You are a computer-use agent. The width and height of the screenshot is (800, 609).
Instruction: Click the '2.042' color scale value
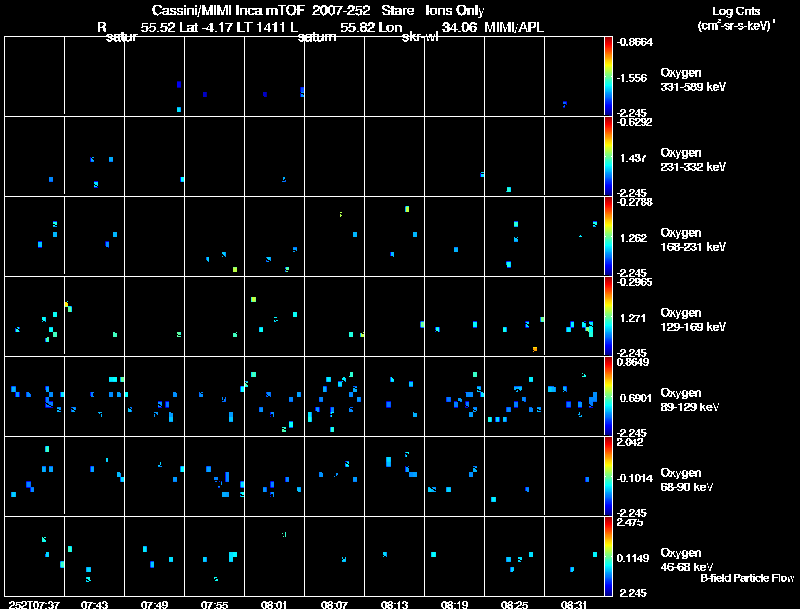[x=630, y=442]
